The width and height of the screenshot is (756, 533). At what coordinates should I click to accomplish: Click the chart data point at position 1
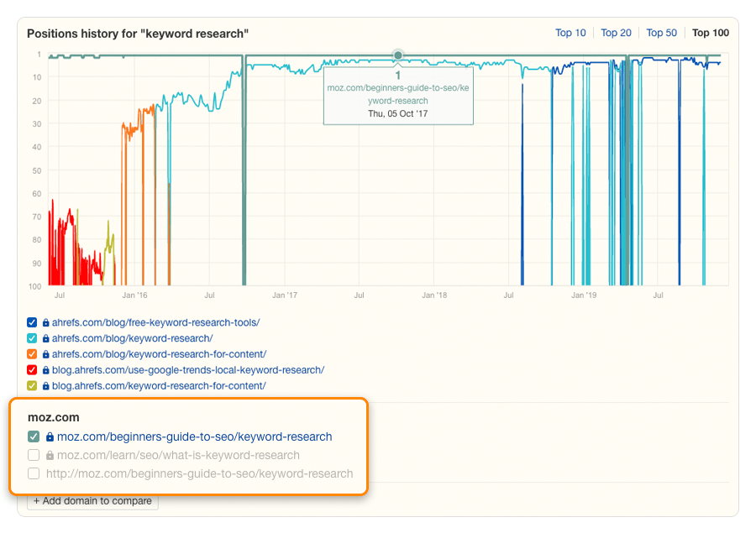point(398,55)
